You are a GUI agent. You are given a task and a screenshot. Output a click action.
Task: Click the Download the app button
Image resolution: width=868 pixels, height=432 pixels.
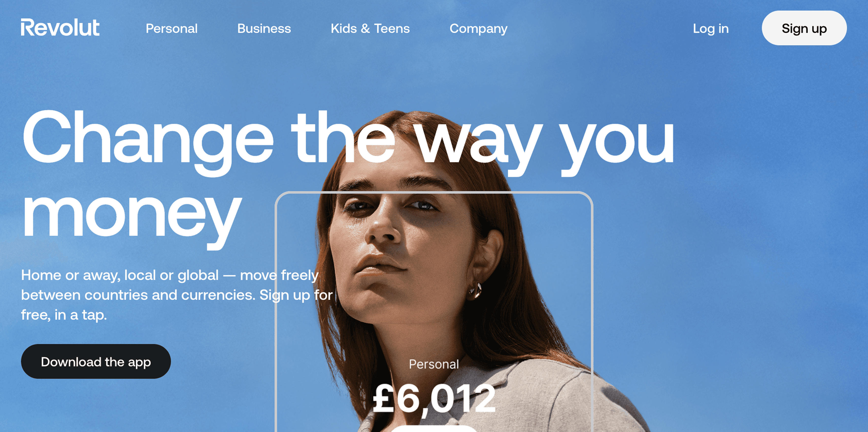pyautogui.click(x=96, y=361)
